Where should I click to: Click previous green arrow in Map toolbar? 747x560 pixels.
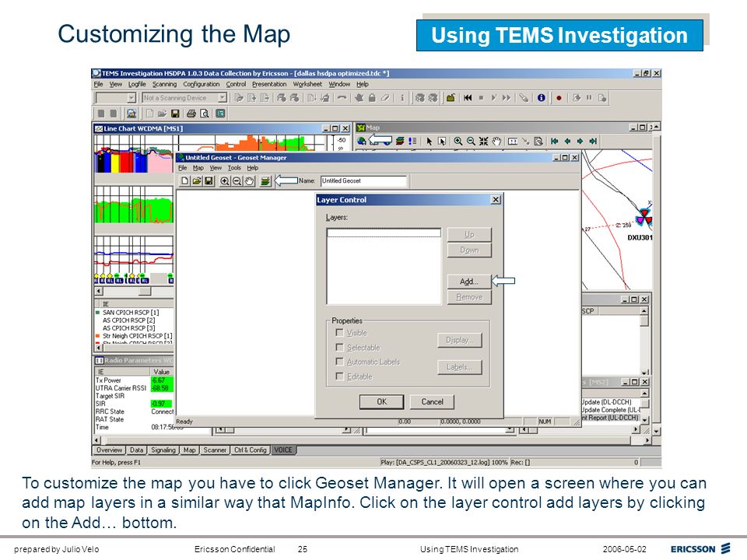coord(567,141)
